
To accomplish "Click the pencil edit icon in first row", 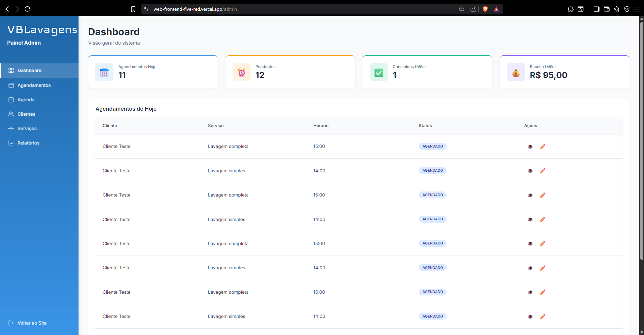I will (542, 147).
